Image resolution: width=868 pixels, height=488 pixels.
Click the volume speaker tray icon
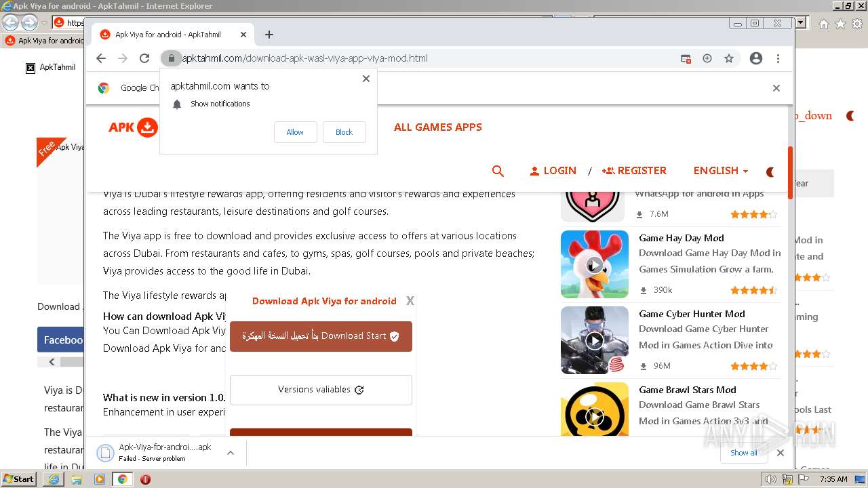pos(771,479)
